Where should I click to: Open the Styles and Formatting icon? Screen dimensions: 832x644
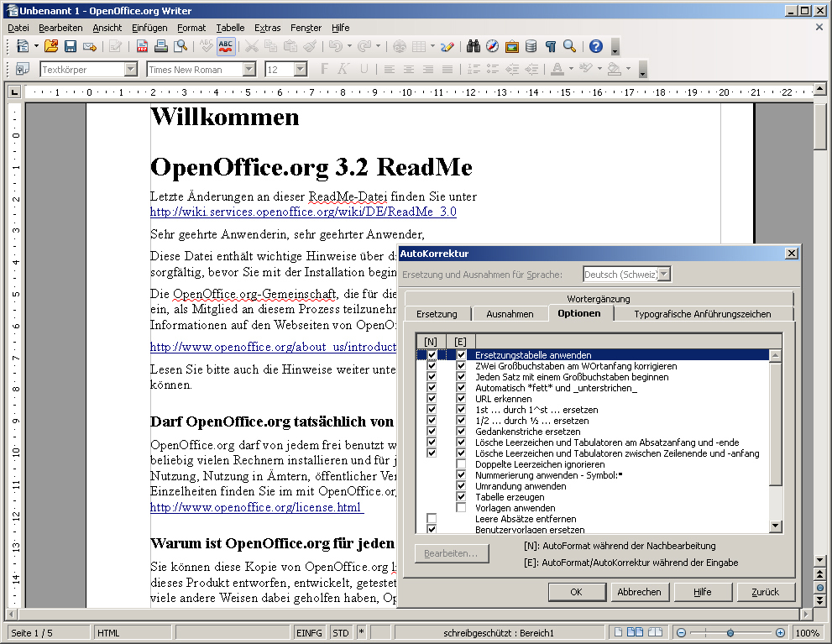(23, 69)
